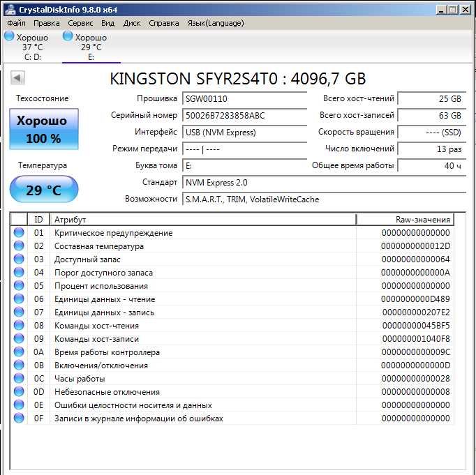Click status icon of Единицы данных - чтение row

pos(19,299)
